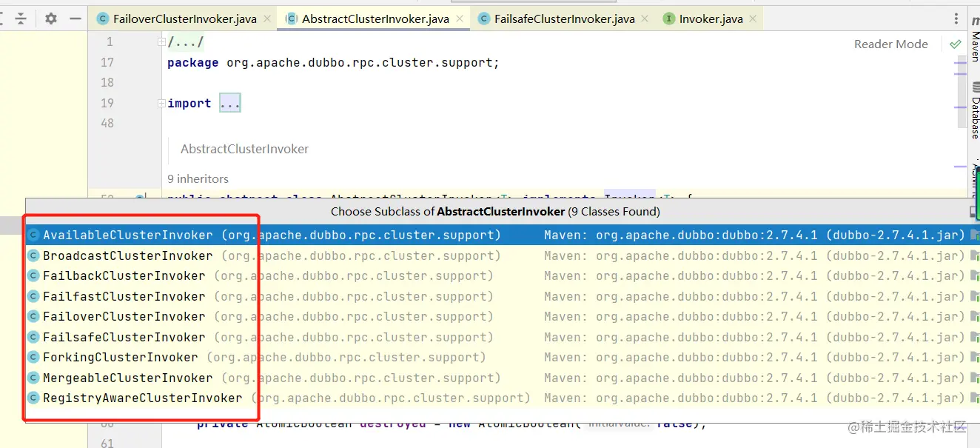Switch to the FailoverClusterInvoker.java tab
The image size is (980, 448).
(x=184, y=19)
